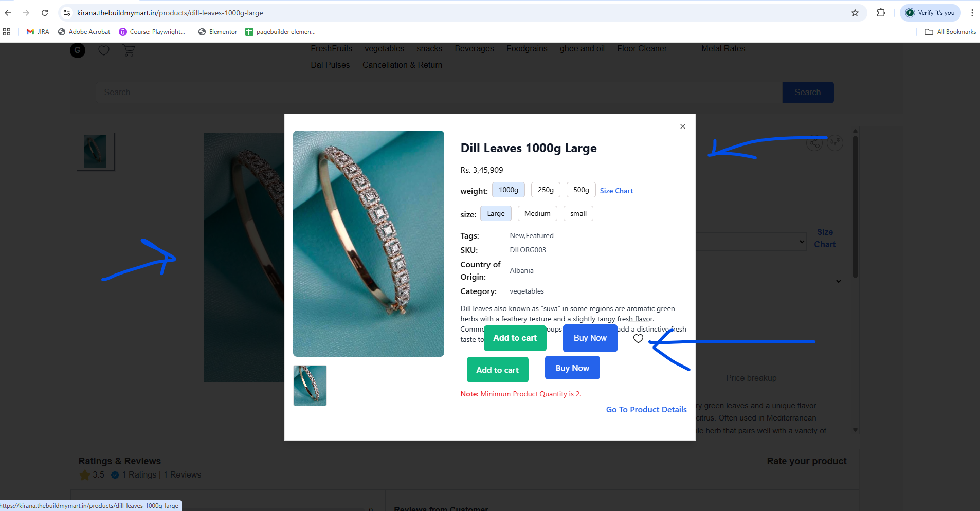Click the share icon on product page
The height and width of the screenshot is (511, 980).
point(814,142)
